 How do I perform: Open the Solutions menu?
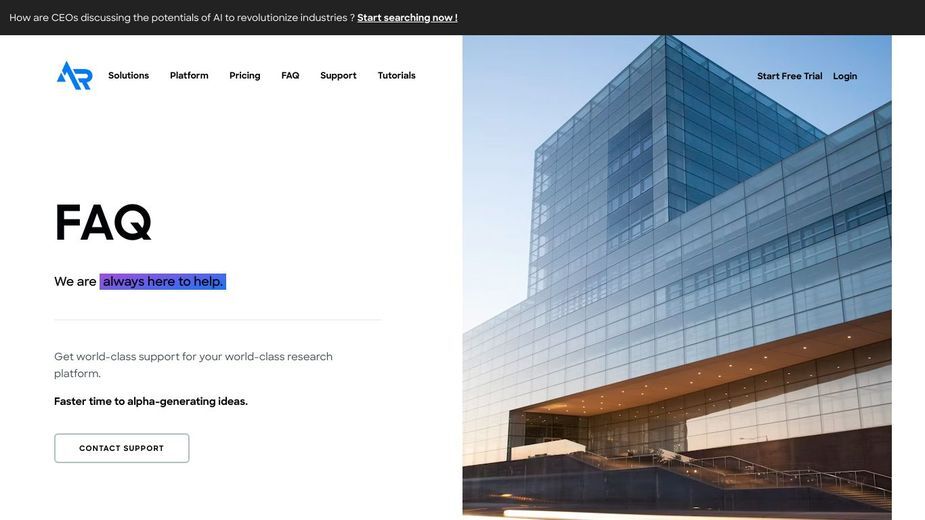[x=129, y=76]
